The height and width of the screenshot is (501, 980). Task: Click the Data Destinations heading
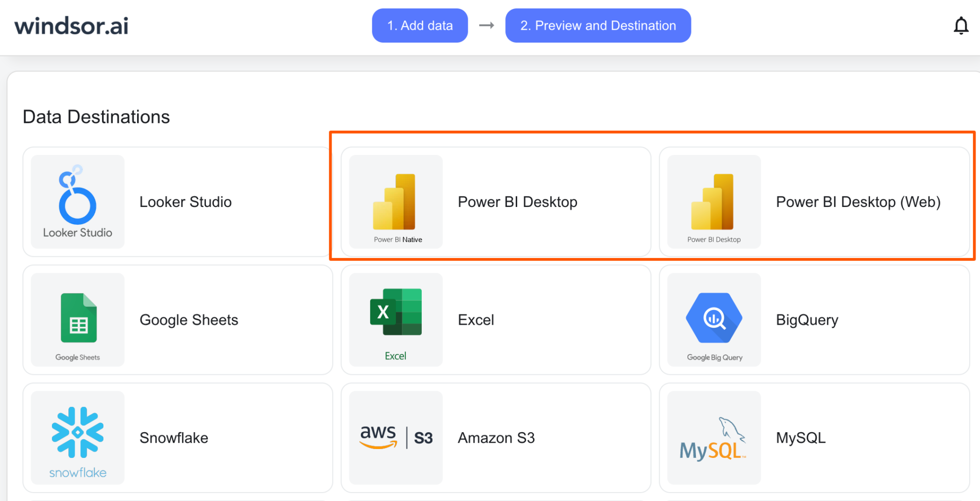coord(97,117)
